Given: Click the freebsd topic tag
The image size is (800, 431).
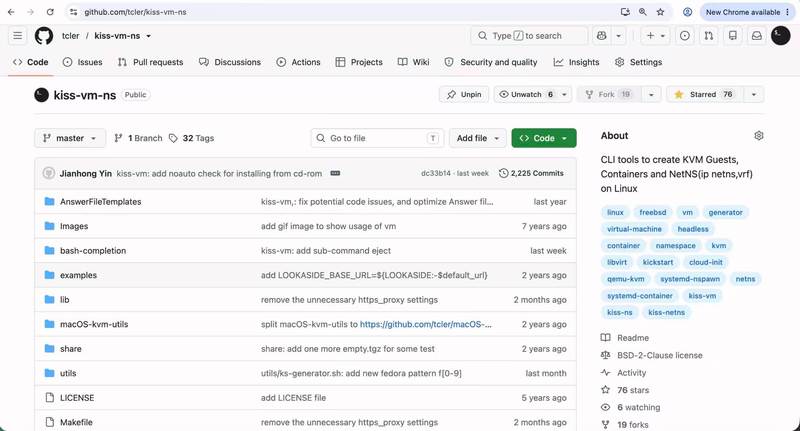Looking at the screenshot, I should click(x=653, y=212).
